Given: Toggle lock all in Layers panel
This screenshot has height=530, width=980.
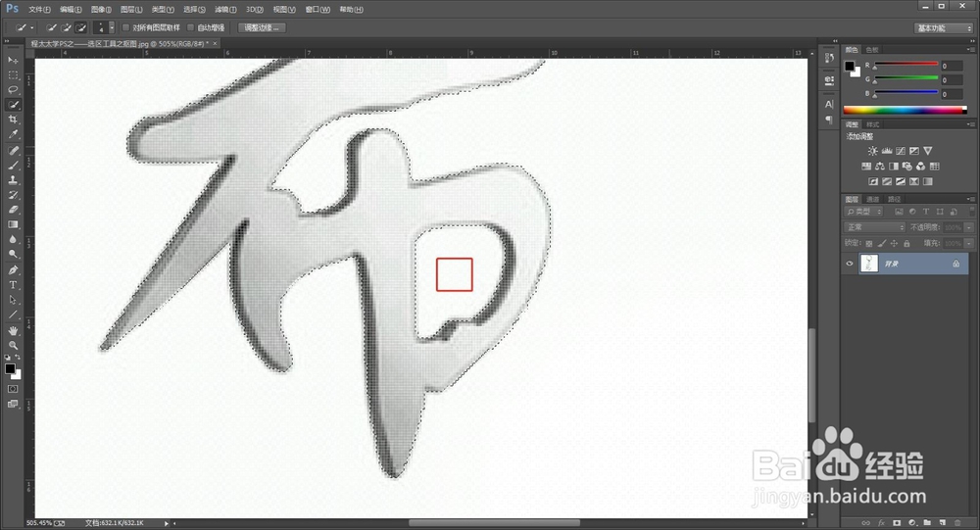Looking at the screenshot, I should pyautogui.click(x=906, y=243).
